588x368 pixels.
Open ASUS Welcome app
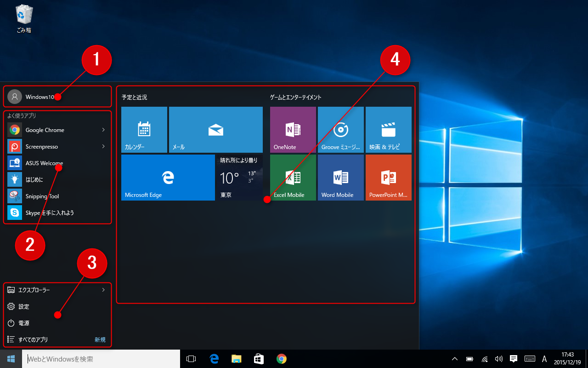57,163
